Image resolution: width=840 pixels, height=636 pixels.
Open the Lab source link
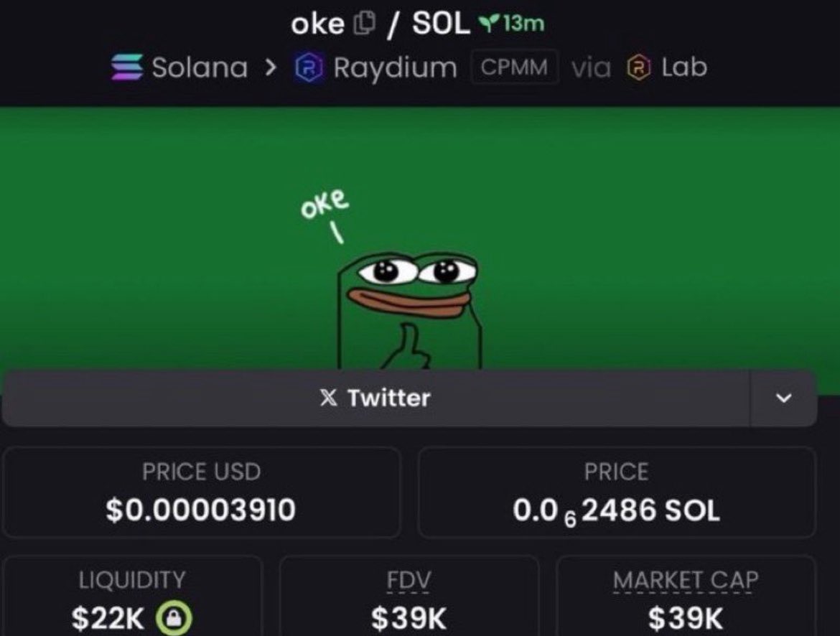point(684,67)
